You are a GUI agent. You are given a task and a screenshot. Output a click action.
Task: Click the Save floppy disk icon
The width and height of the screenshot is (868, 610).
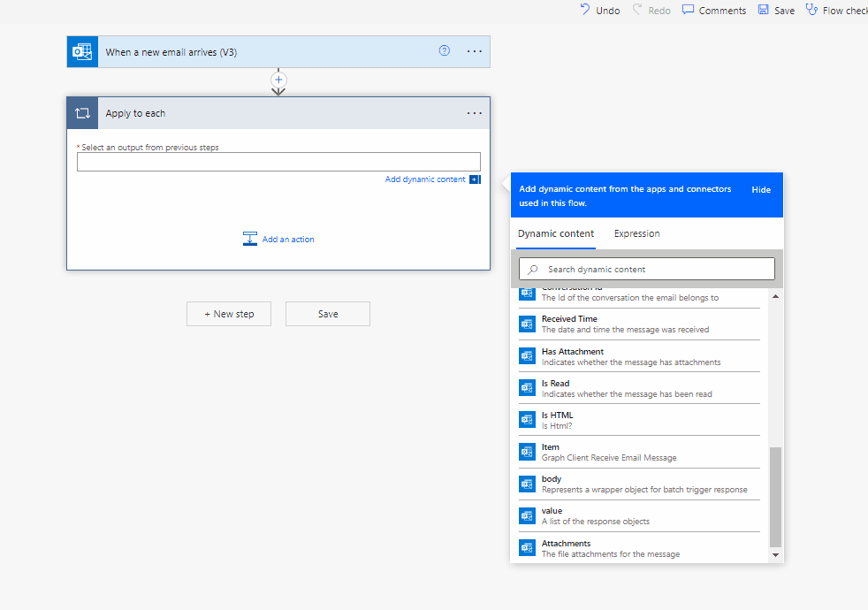[764, 10]
